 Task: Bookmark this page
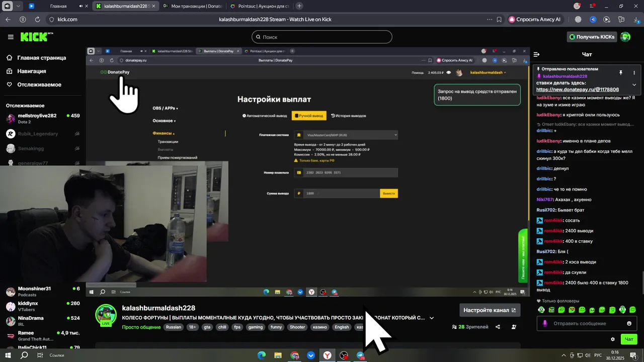coord(499,19)
